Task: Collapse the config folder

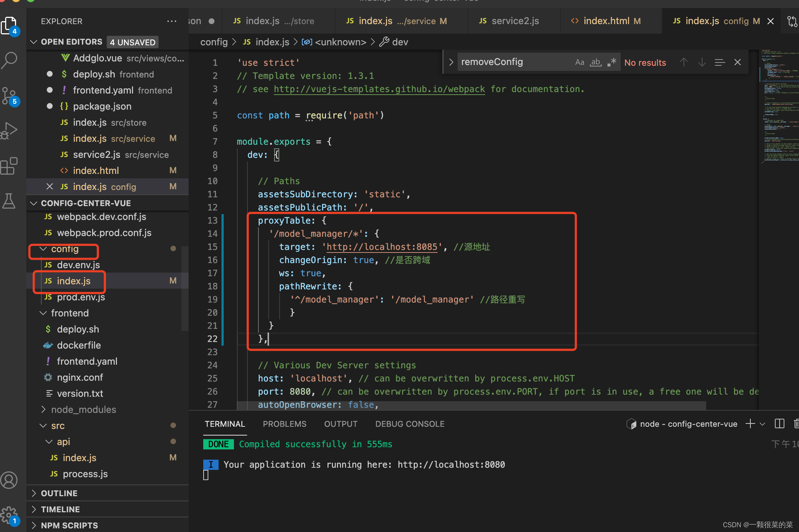Action: coord(43,249)
